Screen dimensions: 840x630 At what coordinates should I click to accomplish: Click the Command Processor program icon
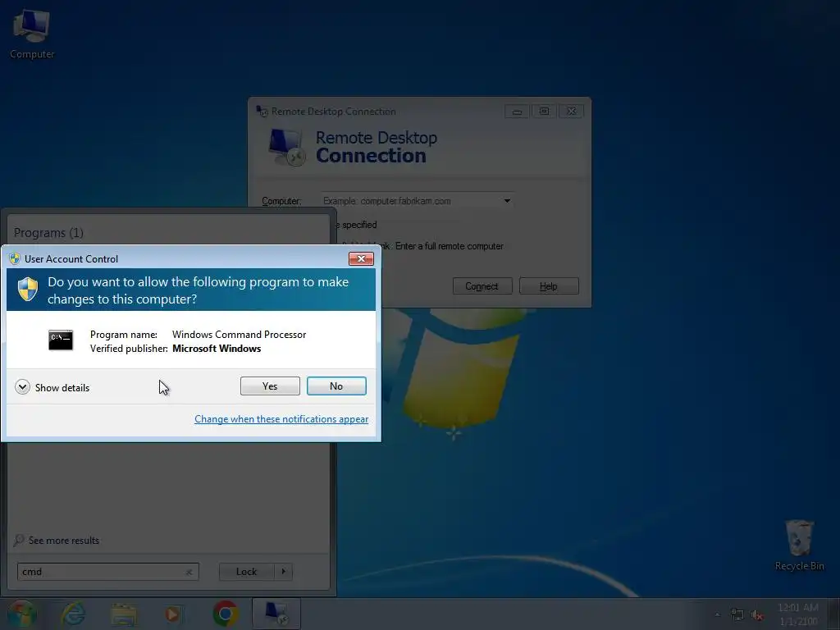61,340
